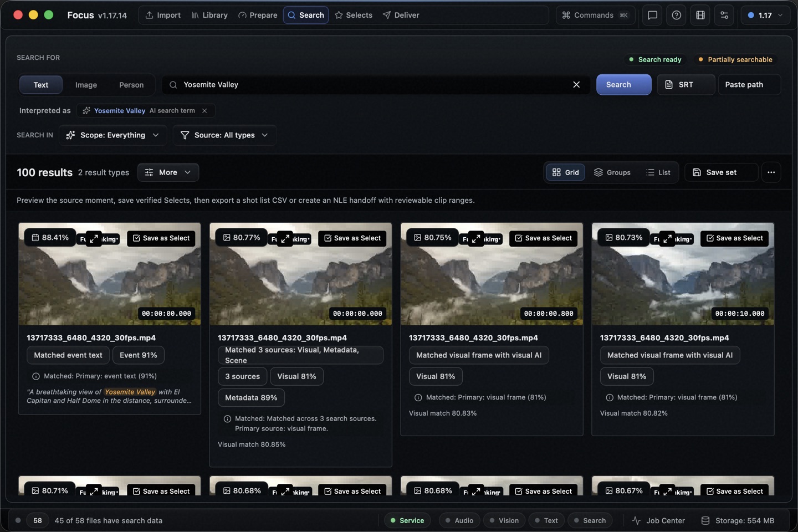798x532 pixels.
Task: Open the three-dots more options menu
Action: (771, 172)
